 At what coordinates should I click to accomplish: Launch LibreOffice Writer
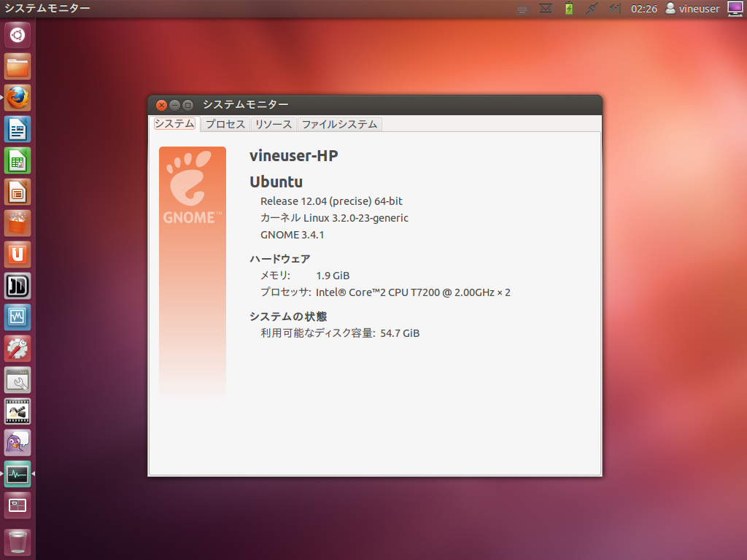point(18,129)
